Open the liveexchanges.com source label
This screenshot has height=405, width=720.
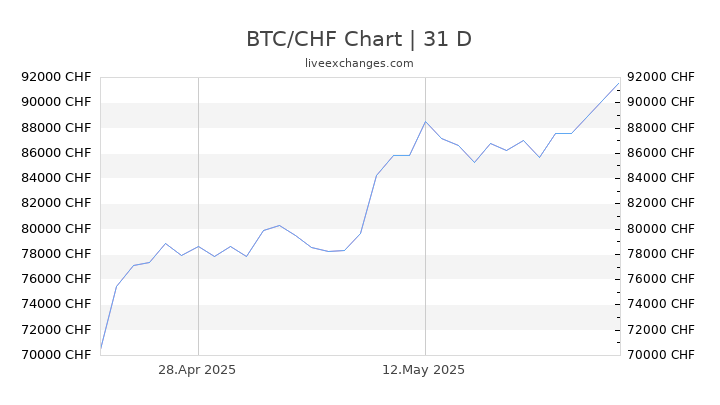click(359, 63)
